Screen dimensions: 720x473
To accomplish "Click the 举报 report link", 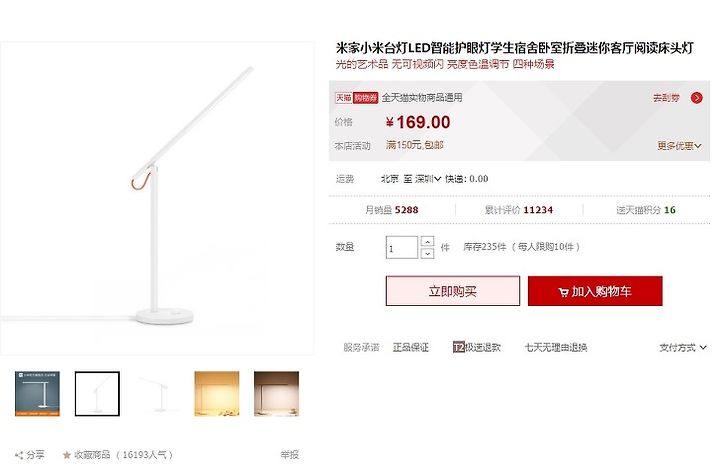I will 290,455.
